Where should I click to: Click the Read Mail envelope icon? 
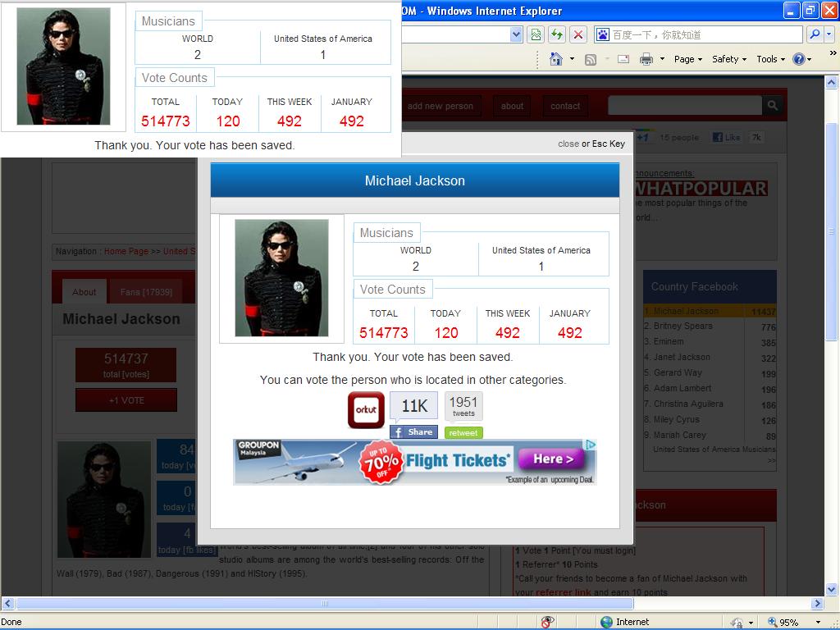pyautogui.click(x=623, y=59)
